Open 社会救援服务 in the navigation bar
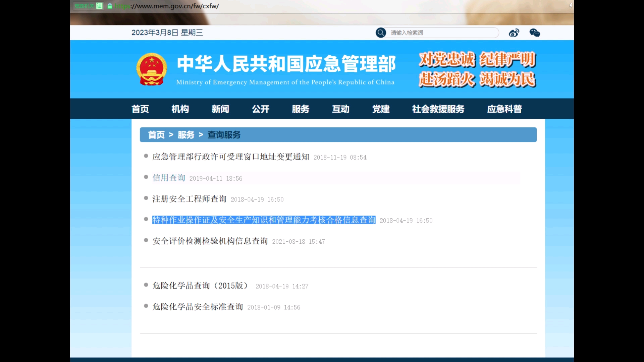Screen dimensions: 644x362 pyautogui.click(x=438, y=109)
